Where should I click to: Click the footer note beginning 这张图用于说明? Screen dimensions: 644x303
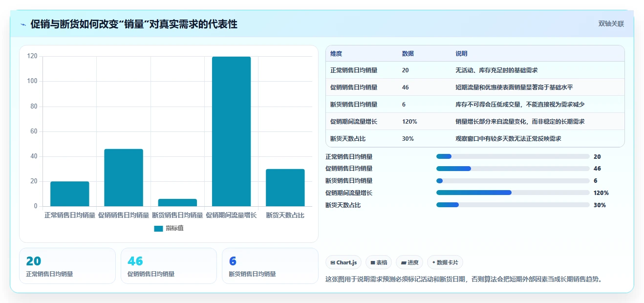465,280
